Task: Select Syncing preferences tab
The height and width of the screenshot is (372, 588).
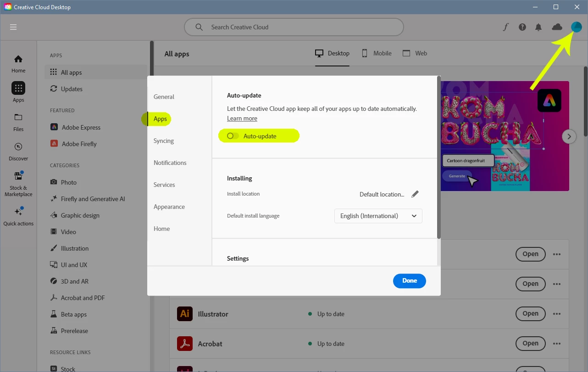Action: (x=164, y=141)
